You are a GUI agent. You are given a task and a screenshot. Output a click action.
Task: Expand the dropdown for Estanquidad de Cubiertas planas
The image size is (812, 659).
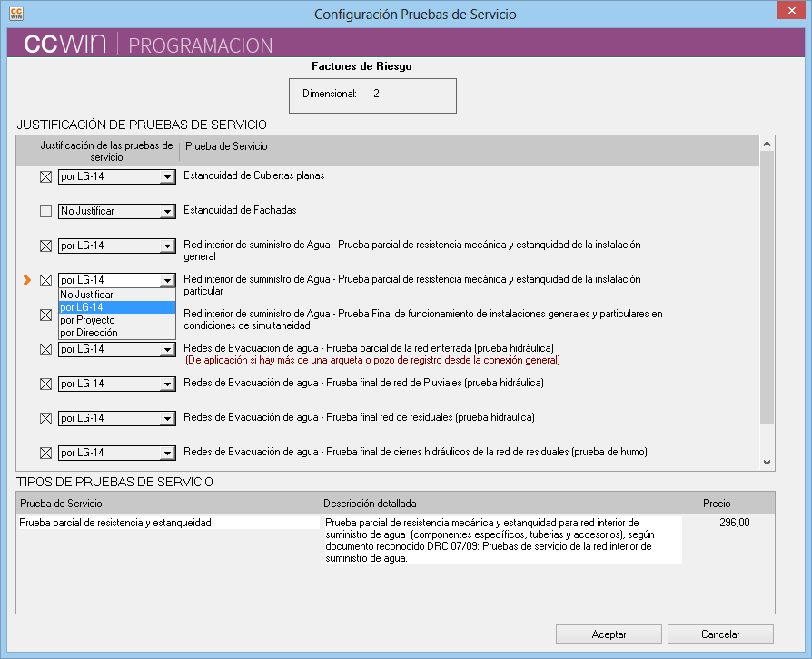pos(166,177)
